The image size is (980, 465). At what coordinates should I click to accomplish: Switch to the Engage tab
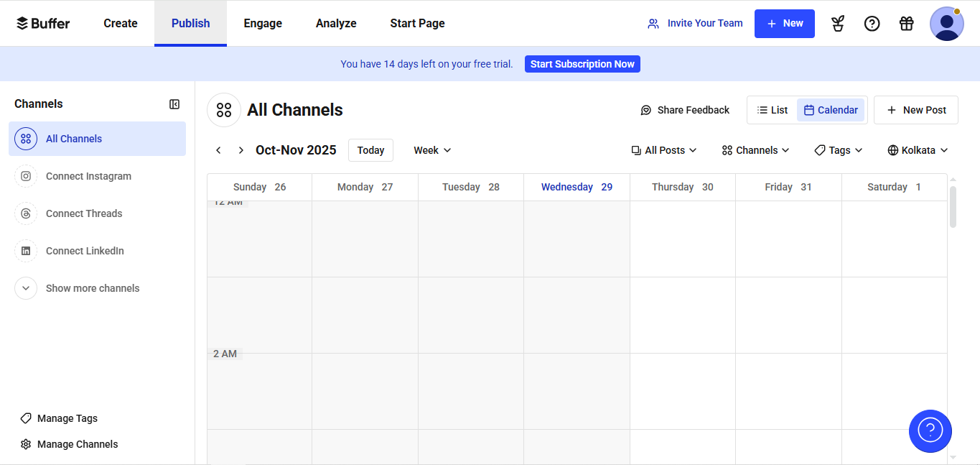[263, 23]
